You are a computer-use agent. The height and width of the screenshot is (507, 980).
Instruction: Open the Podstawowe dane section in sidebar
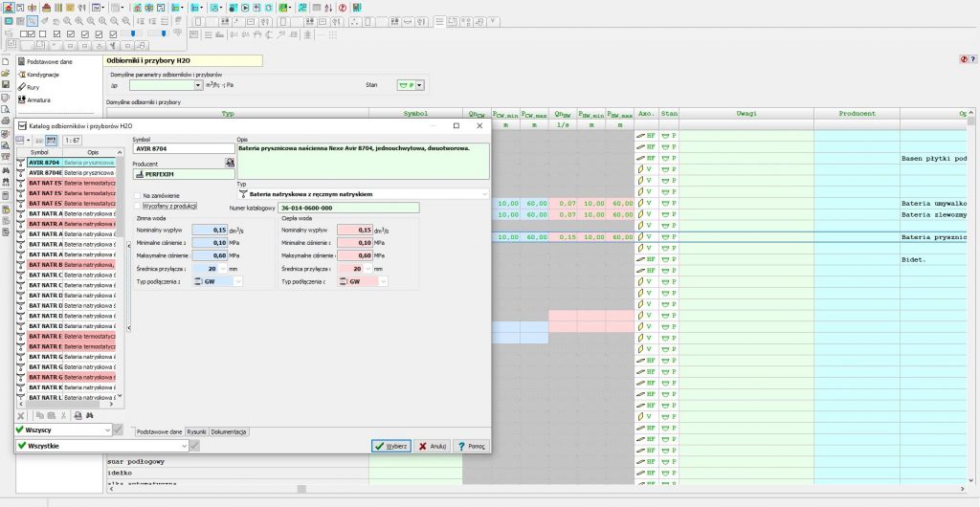49,62
